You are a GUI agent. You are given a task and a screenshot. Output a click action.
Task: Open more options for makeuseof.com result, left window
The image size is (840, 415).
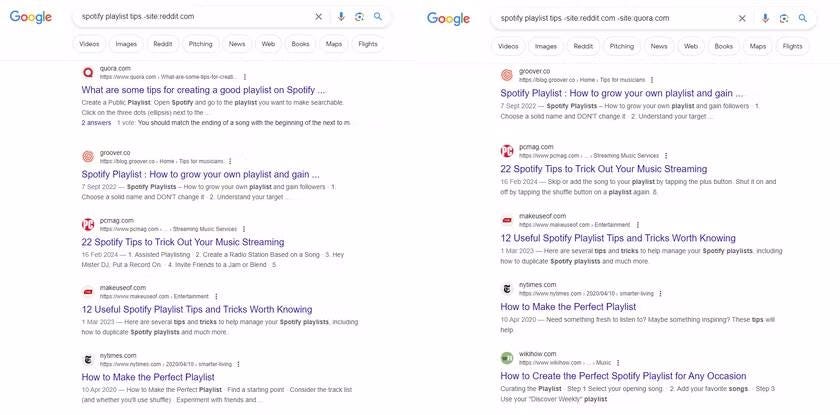click(216, 297)
